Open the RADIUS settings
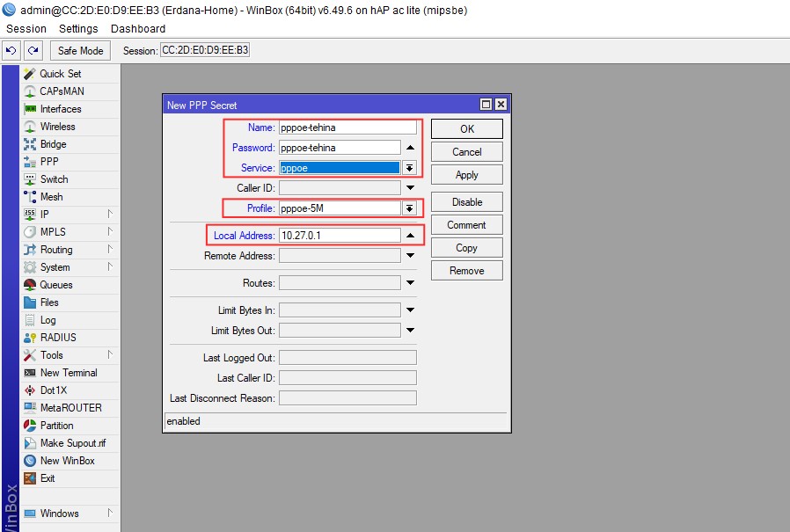This screenshot has width=790, height=532. pyautogui.click(x=58, y=338)
